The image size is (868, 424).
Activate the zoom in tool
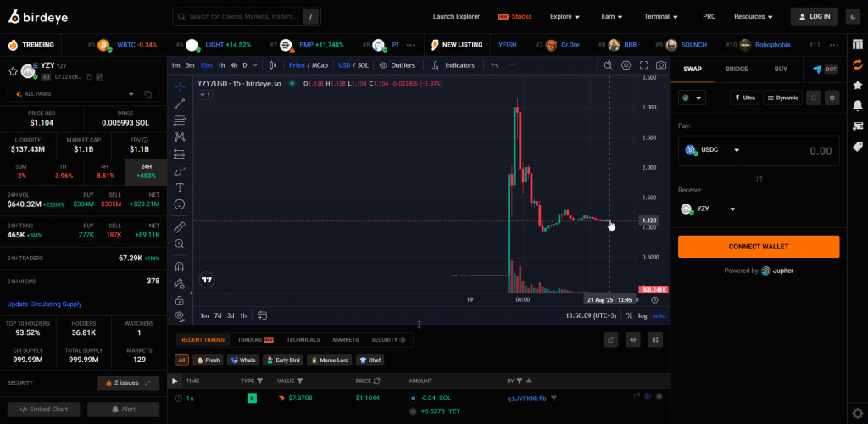pos(180,243)
